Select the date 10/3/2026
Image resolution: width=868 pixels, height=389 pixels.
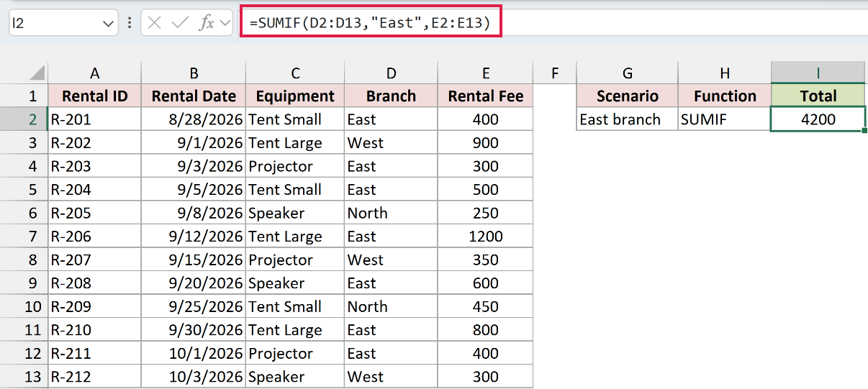pos(194,377)
